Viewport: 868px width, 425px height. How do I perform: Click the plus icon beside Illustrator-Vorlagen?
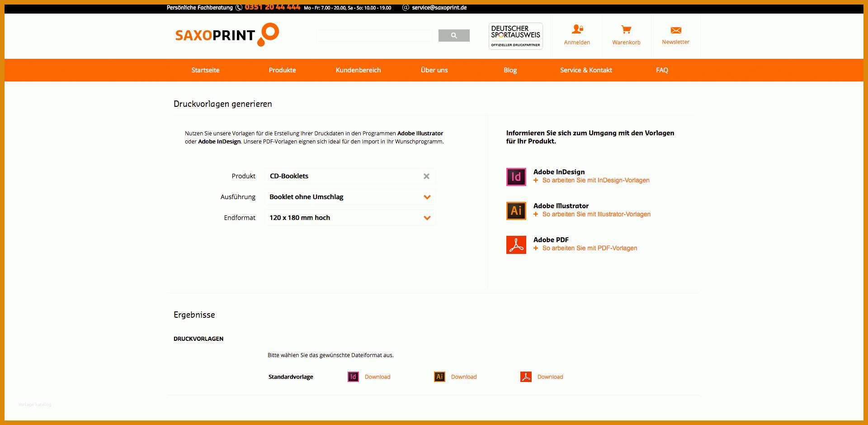point(536,214)
